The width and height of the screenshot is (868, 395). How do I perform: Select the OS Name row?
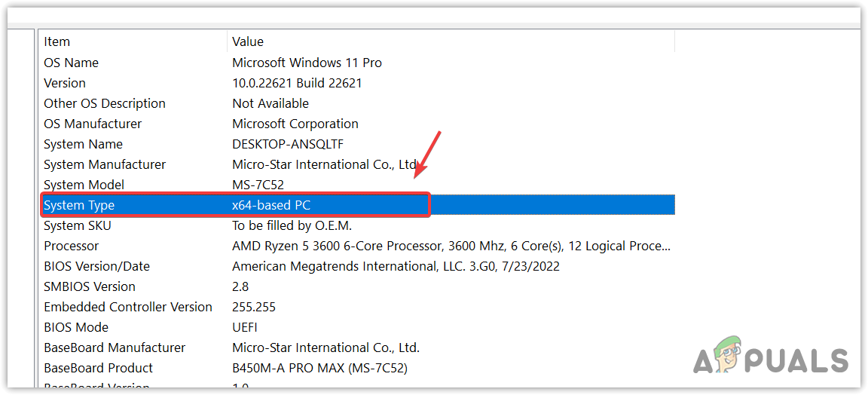pos(71,63)
